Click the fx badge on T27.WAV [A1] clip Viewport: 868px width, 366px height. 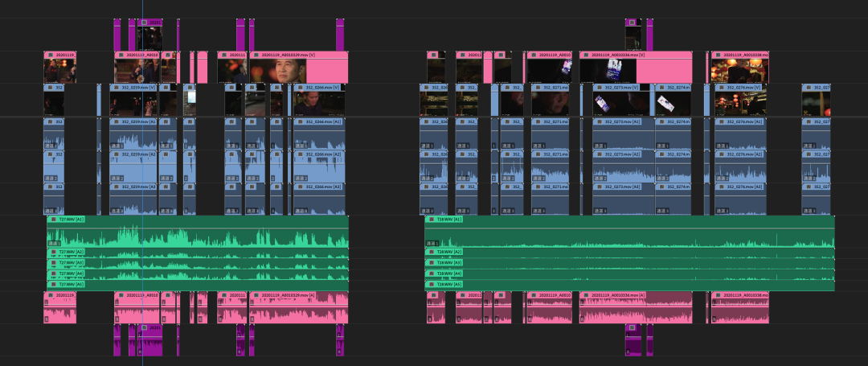coord(53,219)
